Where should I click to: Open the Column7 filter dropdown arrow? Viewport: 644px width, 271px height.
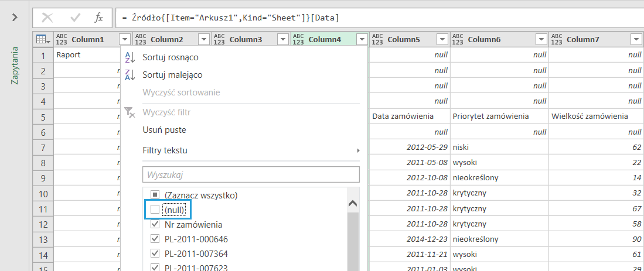coord(636,39)
